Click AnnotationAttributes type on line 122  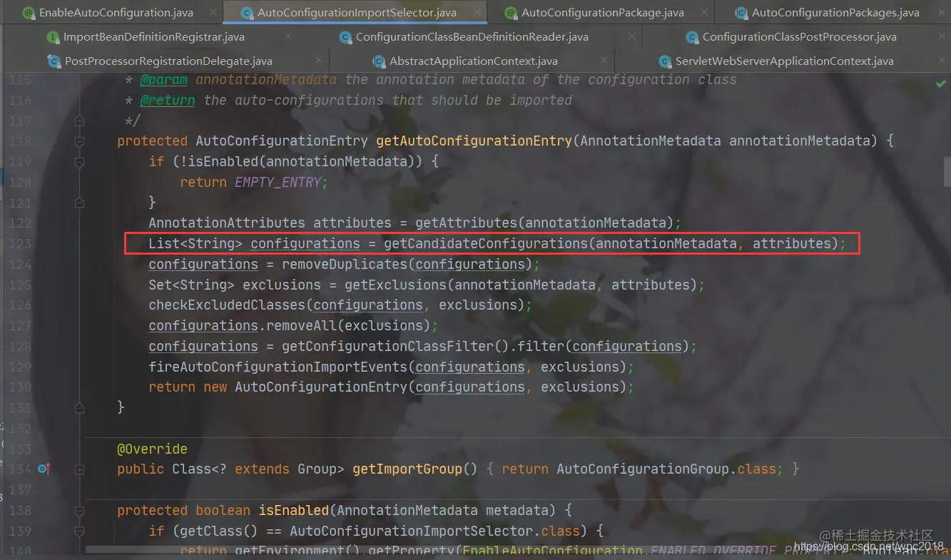tap(227, 223)
